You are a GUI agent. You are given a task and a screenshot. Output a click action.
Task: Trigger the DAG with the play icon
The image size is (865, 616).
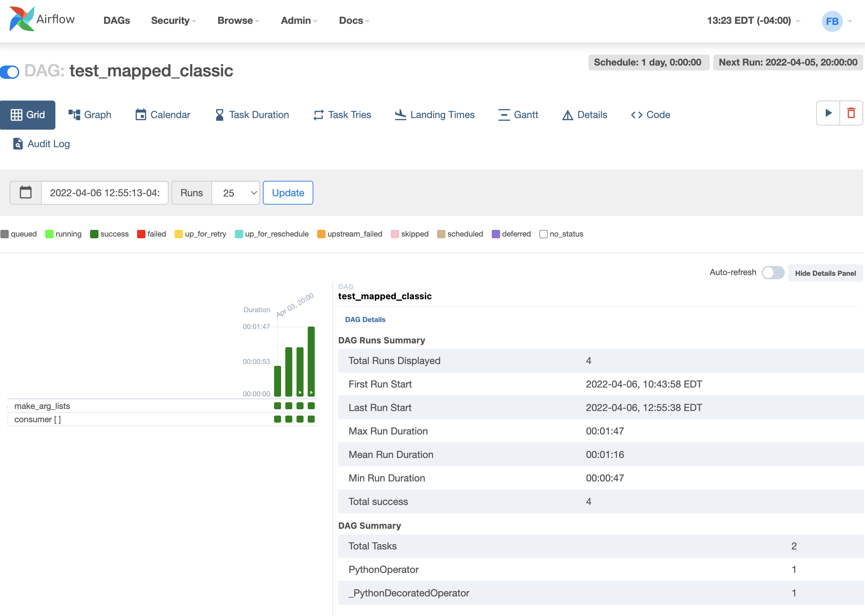pos(828,113)
